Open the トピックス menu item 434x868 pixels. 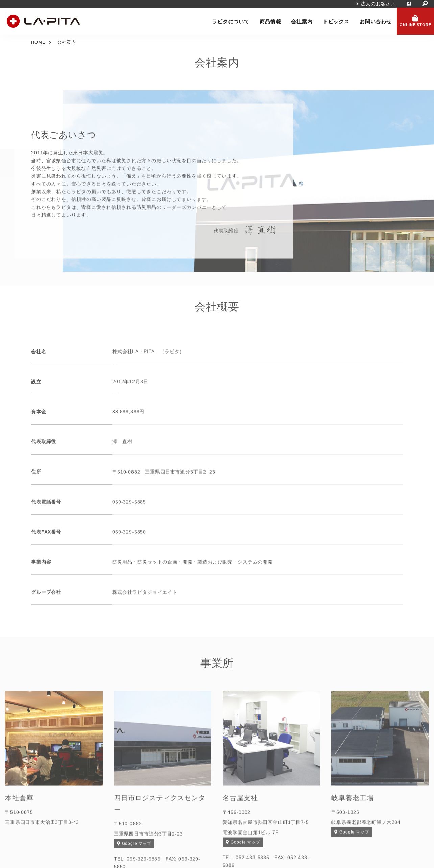pos(336,22)
